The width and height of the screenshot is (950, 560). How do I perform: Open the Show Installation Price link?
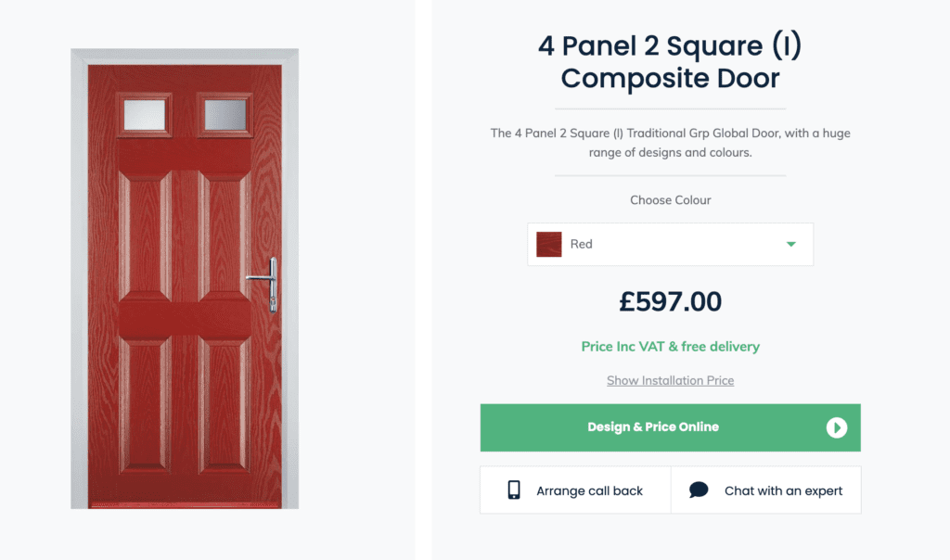(670, 380)
